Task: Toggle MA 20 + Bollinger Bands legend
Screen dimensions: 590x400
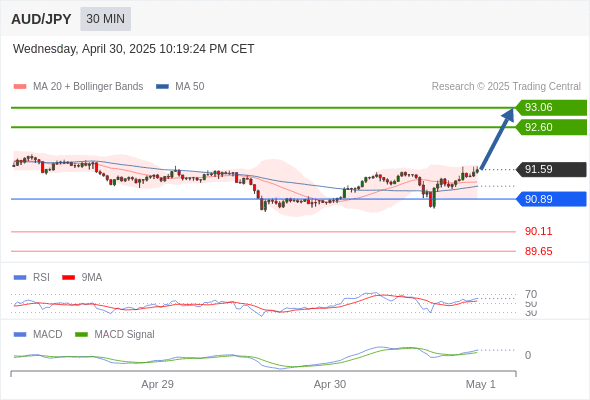Action: (x=78, y=87)
